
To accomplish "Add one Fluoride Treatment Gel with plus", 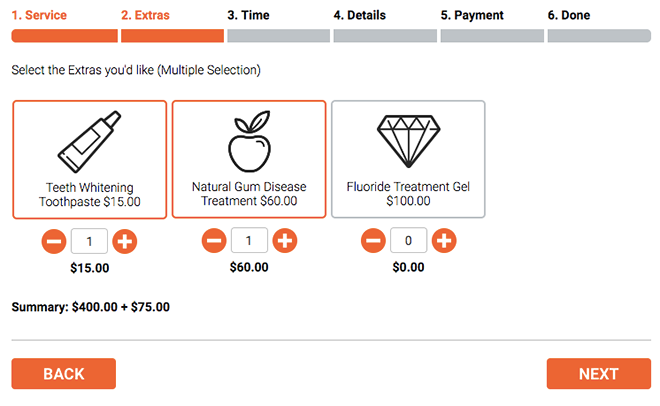I will [444, 241].
